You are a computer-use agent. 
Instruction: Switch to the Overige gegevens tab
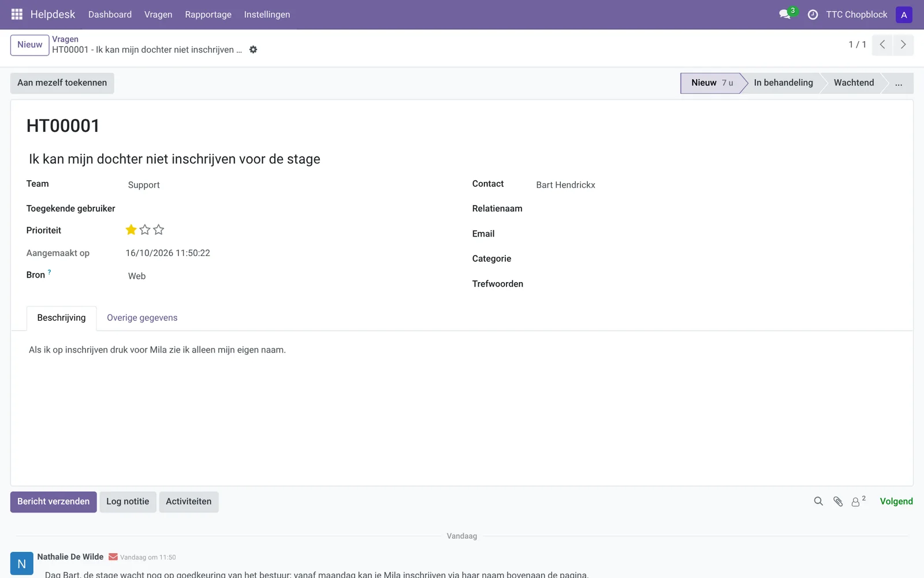[142, 318]
